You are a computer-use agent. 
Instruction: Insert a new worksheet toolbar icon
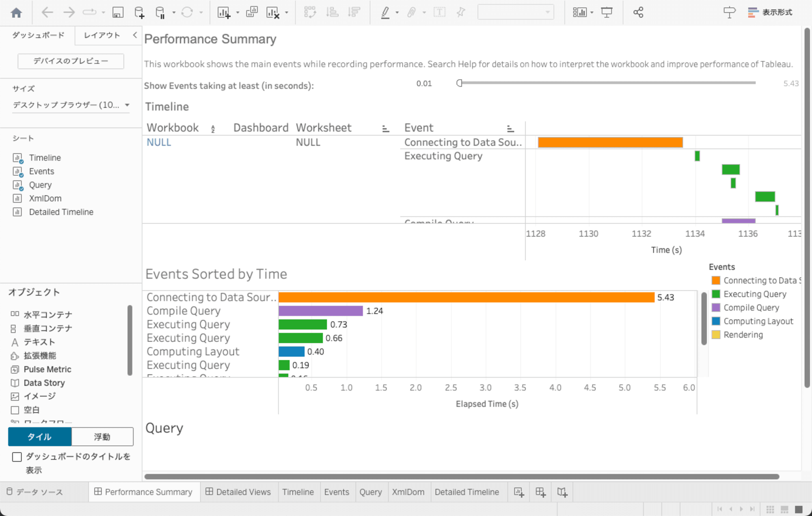tap(224, 13)
